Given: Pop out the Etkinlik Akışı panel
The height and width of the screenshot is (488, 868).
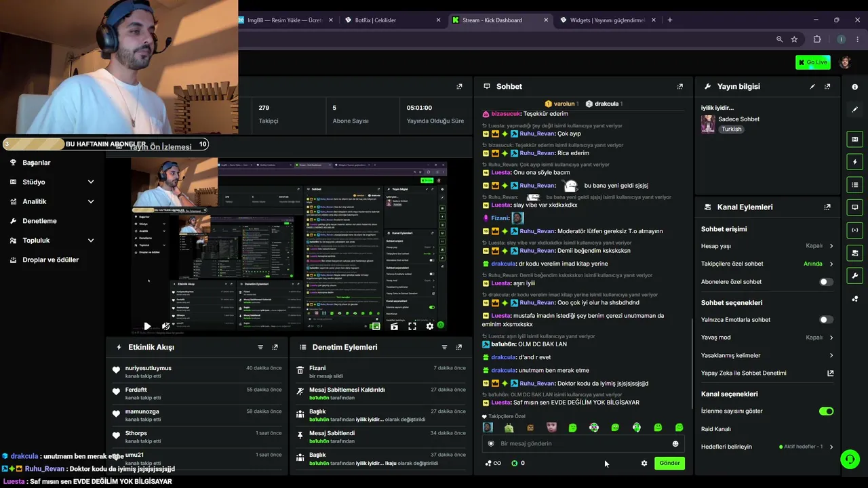Looking at the screenshot, I should point(275,347).
